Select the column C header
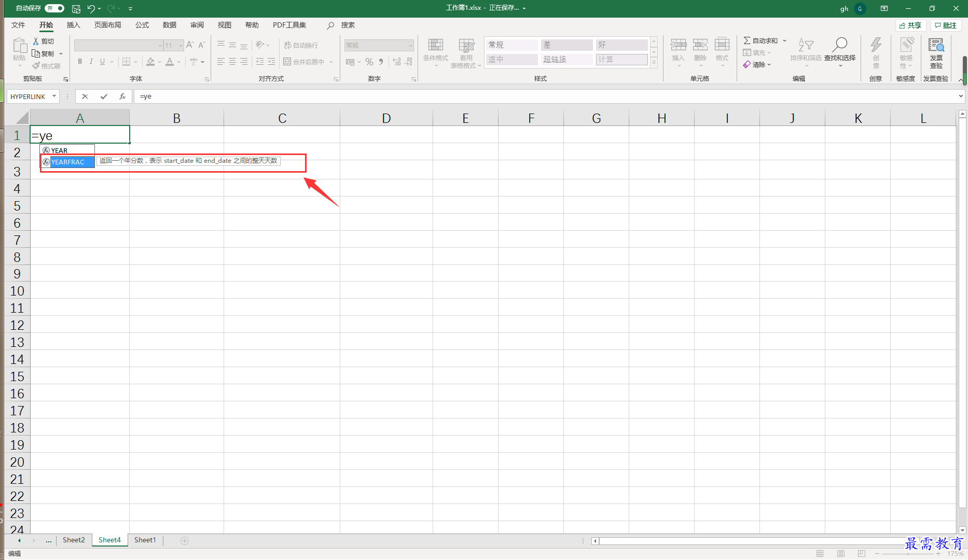The image size is (968, 560). pos(282,118)
